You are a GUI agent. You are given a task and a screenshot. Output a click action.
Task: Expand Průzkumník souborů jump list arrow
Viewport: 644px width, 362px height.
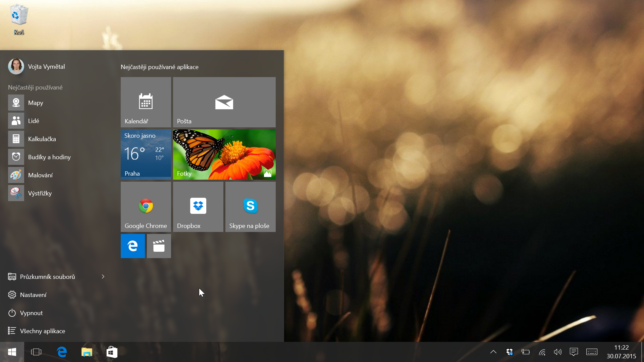click(x=103, y=277)
